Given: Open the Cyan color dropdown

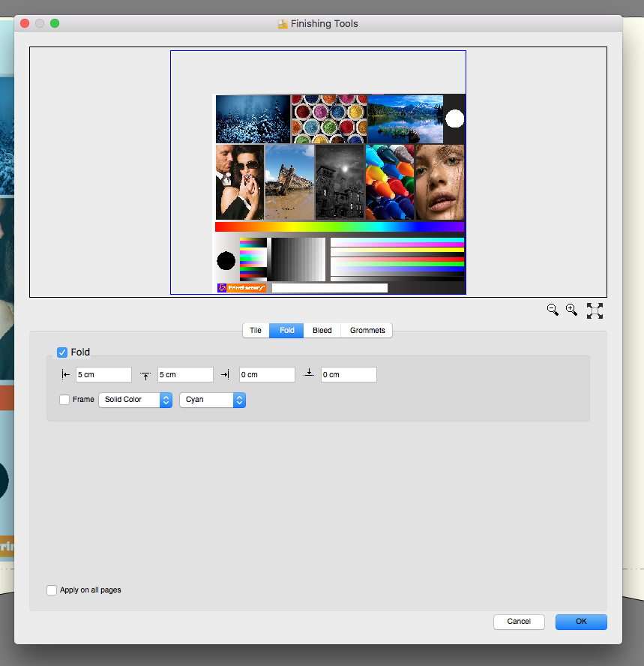Looking at the screenshot, I should click(213, 400).
